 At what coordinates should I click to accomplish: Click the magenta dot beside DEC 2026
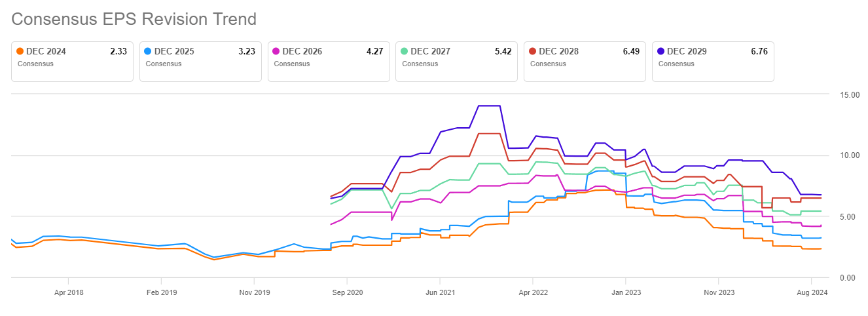click(x=277, y=51)
